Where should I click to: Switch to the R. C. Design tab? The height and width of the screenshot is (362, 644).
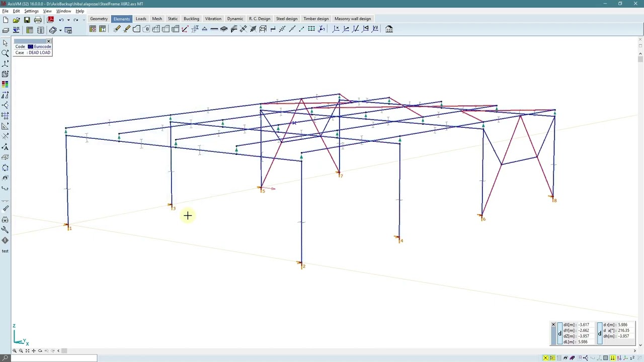(260, 19)
